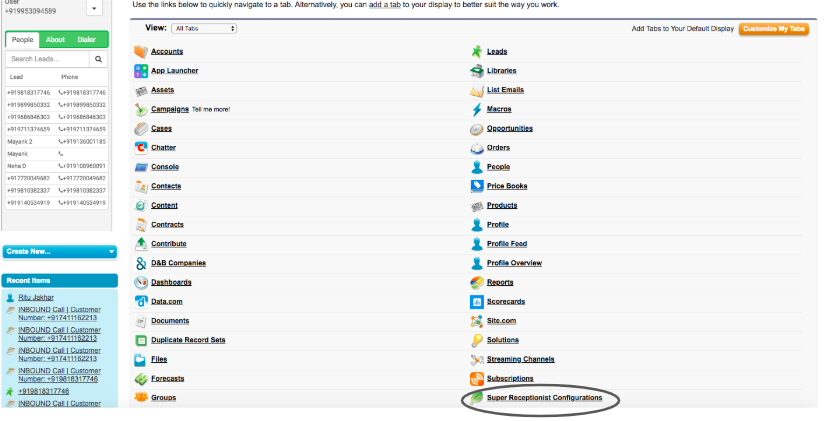The height and width of the screenshot is (421, 825).
Task: Click the Leads star-person icon
Action: pyautogui.click(x=477, y=52)
